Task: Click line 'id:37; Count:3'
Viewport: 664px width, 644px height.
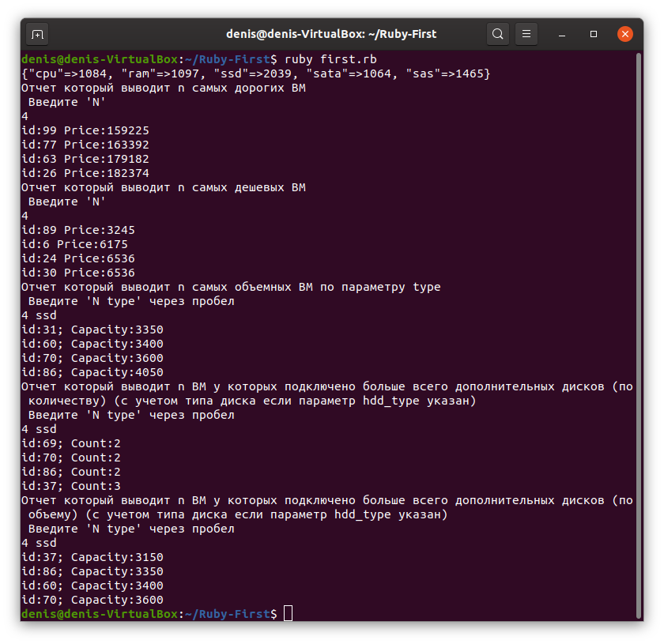Action: pos(70,486)
